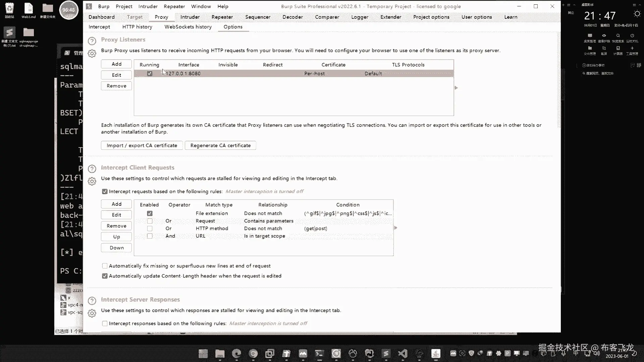Open Proxy Listeners gear settings icon
644x362 pixels.
[92, 53]
